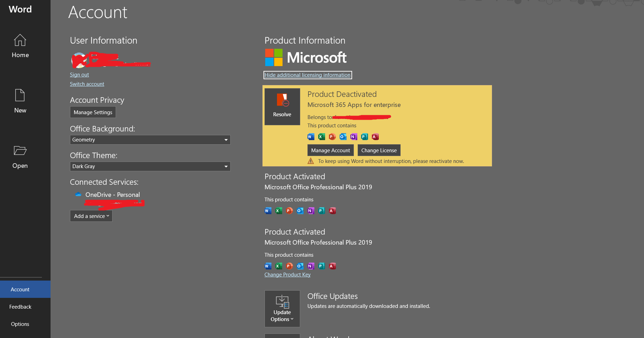
Task: Click the Home icon in the sidebar
Action: click(x=20, y=40)
